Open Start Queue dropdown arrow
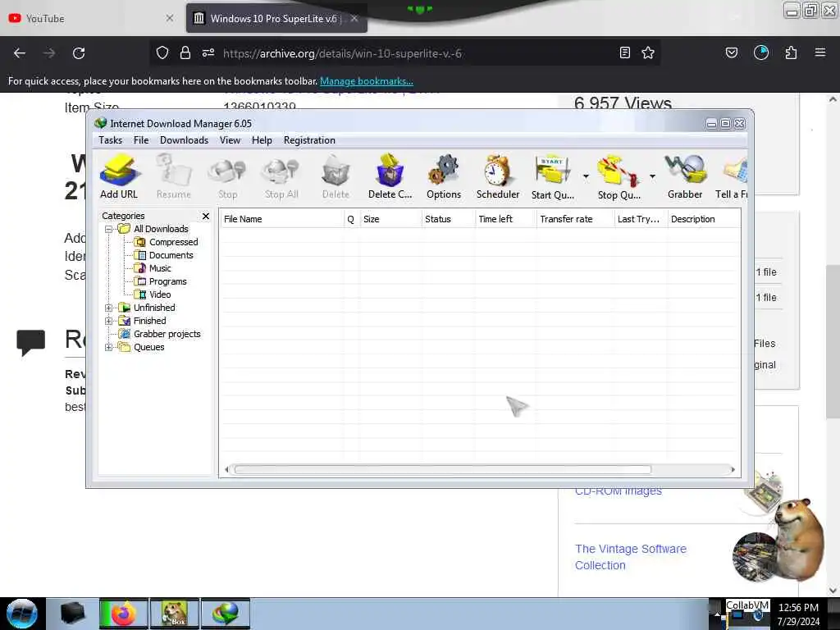 click(586, 176)
